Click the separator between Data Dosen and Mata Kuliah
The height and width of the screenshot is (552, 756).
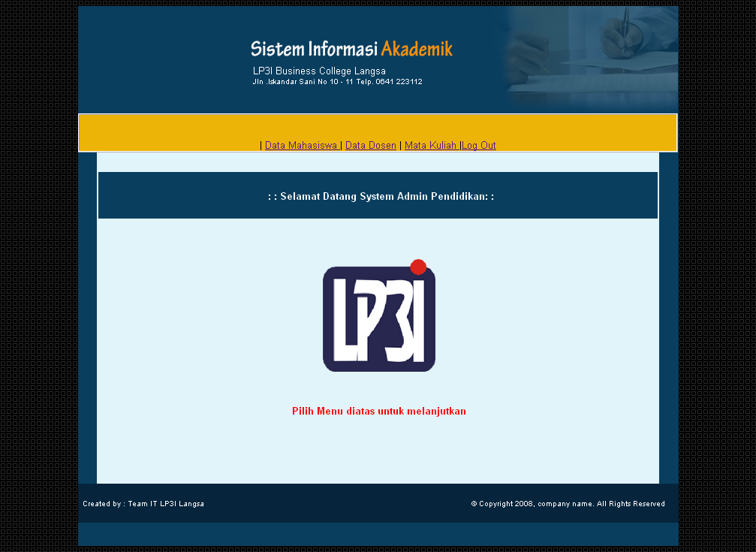point(399,145)
